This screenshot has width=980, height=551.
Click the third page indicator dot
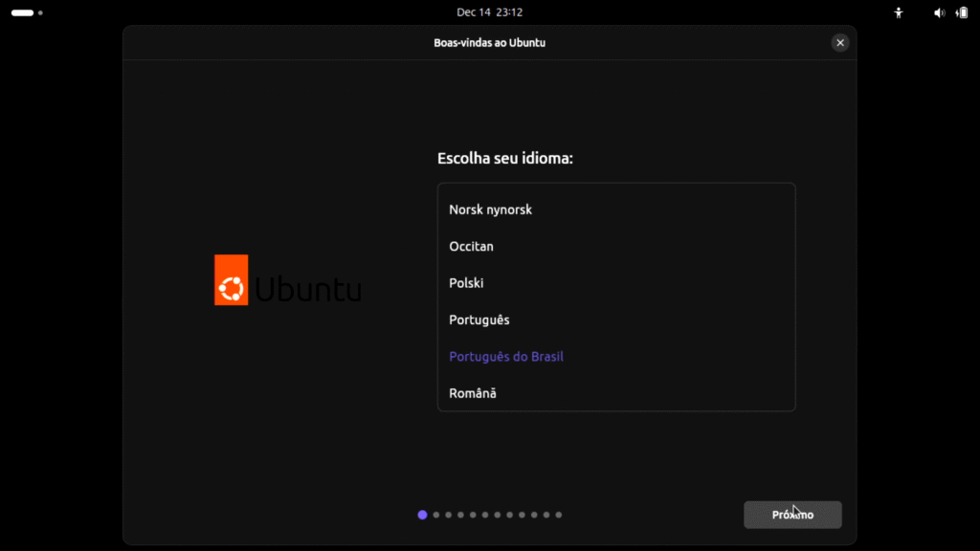point(448,515)
